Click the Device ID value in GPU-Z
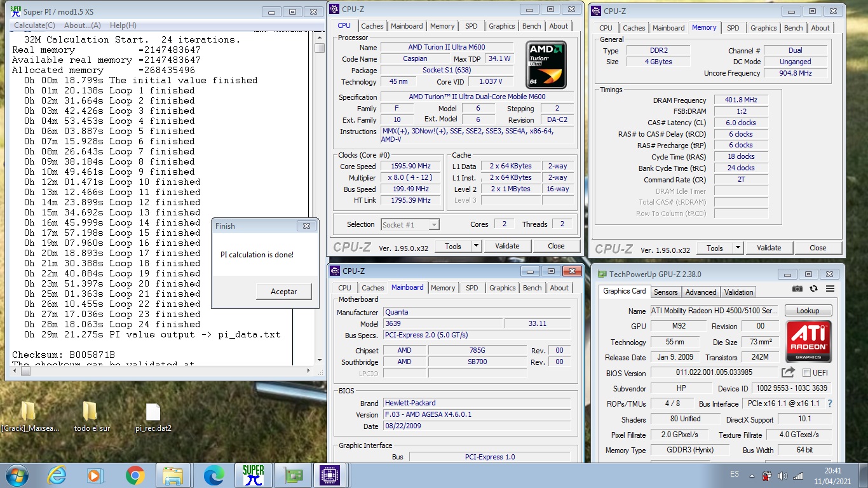This screenshot has width=868, height=488. coord(791,388)
